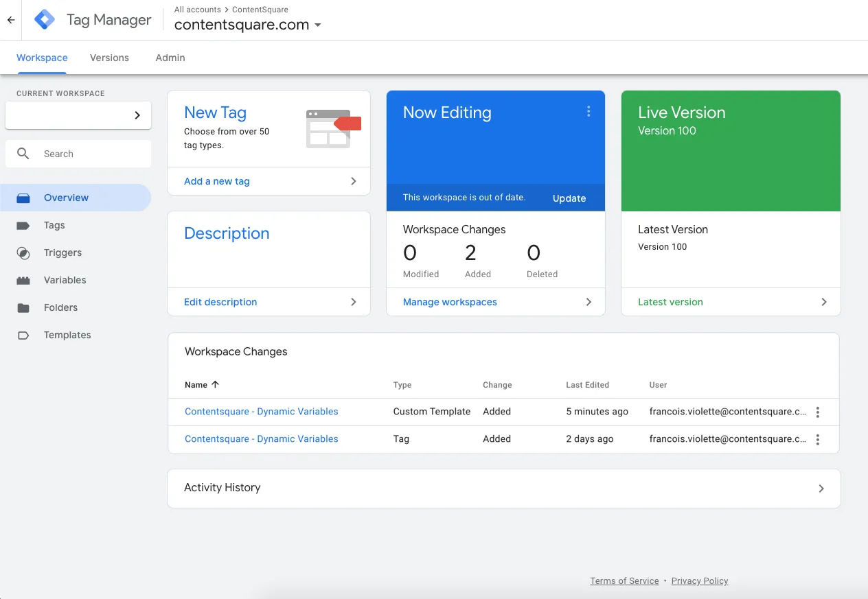The height and width of the screenshot is (599, 868).
Task: Click the Add a new tag link
Action: [x=217, y=181]
